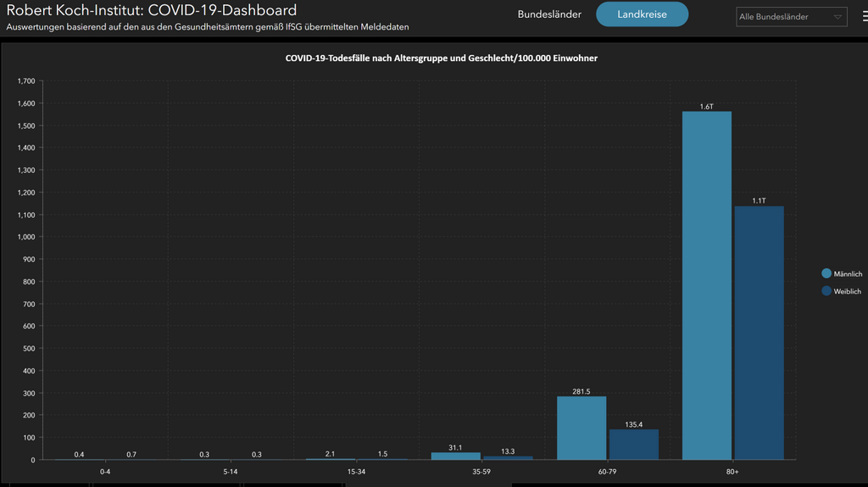Screen dimensions: 868x487
Task: Click the 15-34 age group axis label
Action: point(356,472)
